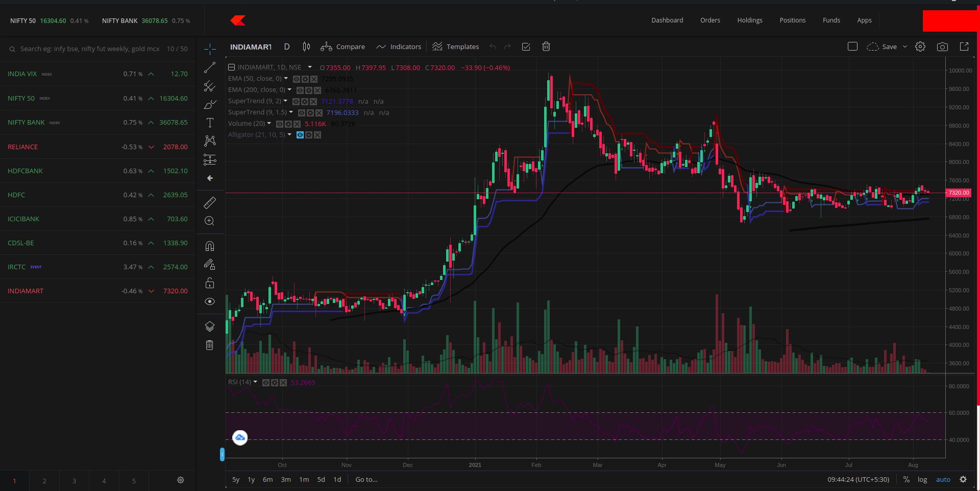The image size is (980, 491).
Task: Open the object tree layers icon
Action: coord(210,326)
